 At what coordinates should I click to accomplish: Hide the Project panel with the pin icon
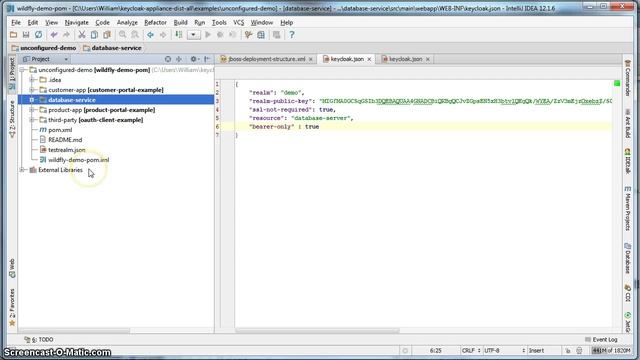(207, 59)
